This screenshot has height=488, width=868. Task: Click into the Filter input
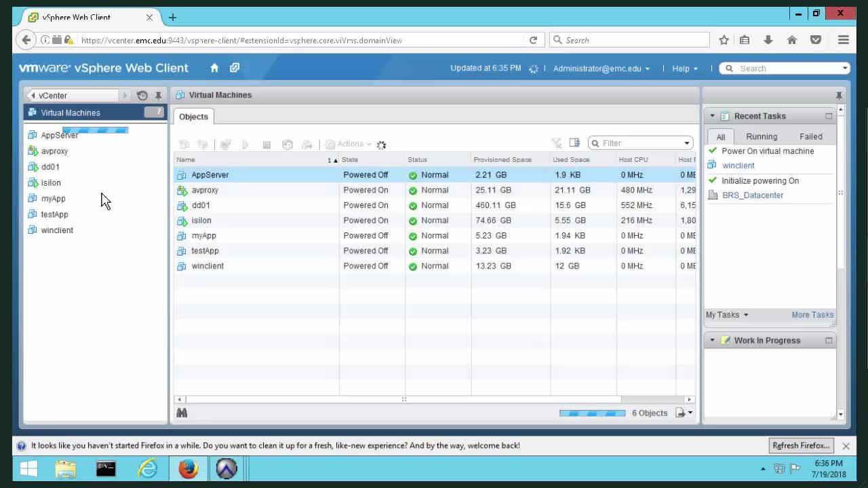[x=640, y=143]
